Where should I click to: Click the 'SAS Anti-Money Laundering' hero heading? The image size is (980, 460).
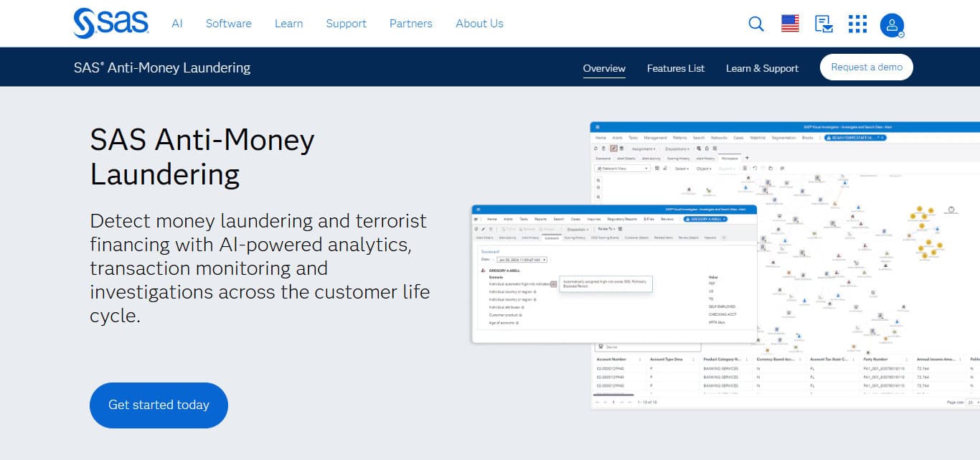202,156
